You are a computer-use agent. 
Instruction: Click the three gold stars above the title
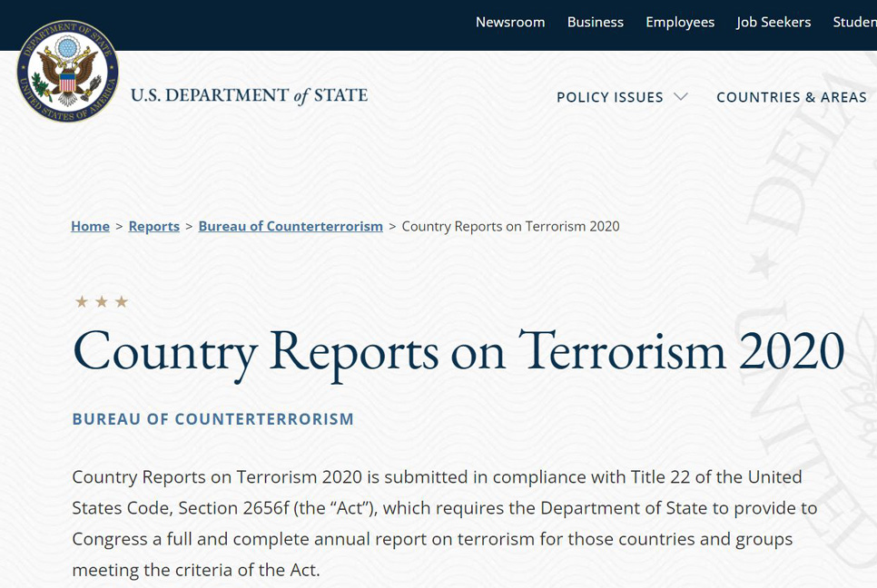(x=102, y=302)
